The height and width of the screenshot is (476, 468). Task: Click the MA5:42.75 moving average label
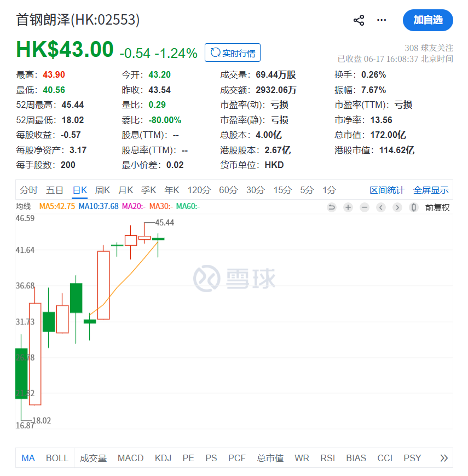tap(57, 206)
